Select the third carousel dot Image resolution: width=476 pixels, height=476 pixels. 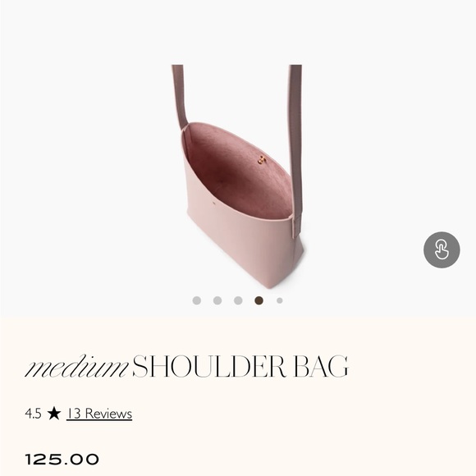click(238, 300)
